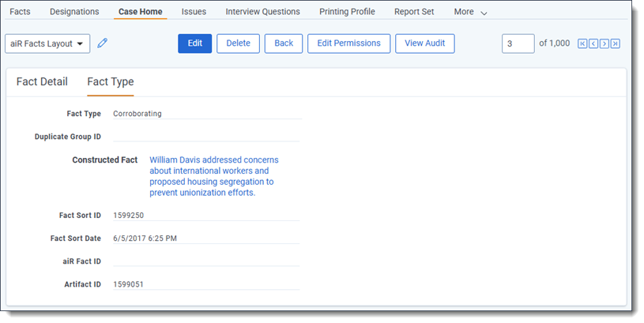The width and height of the screenshot is (644, 323).
Task: Open the Facts tab
Action: pos(20,12)
